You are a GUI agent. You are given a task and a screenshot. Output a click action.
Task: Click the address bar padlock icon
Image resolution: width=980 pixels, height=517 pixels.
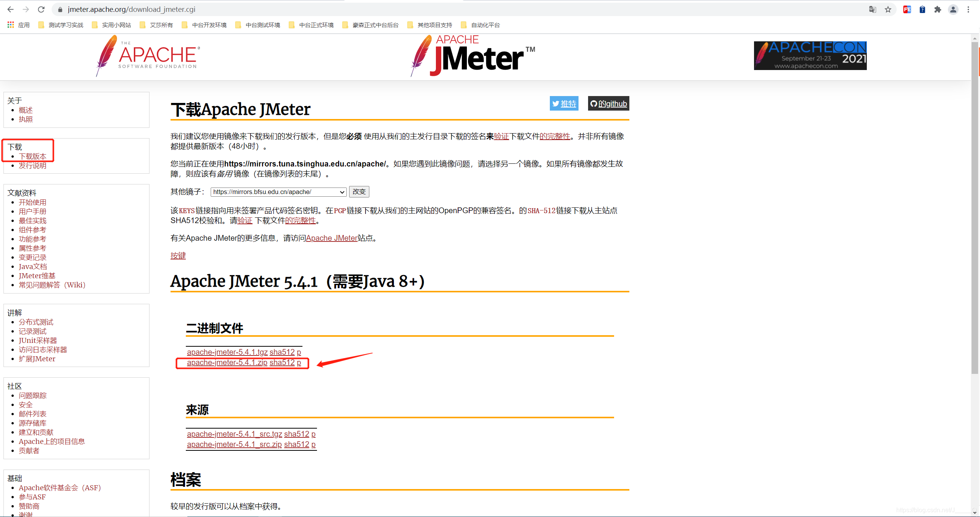click(60, 10)
